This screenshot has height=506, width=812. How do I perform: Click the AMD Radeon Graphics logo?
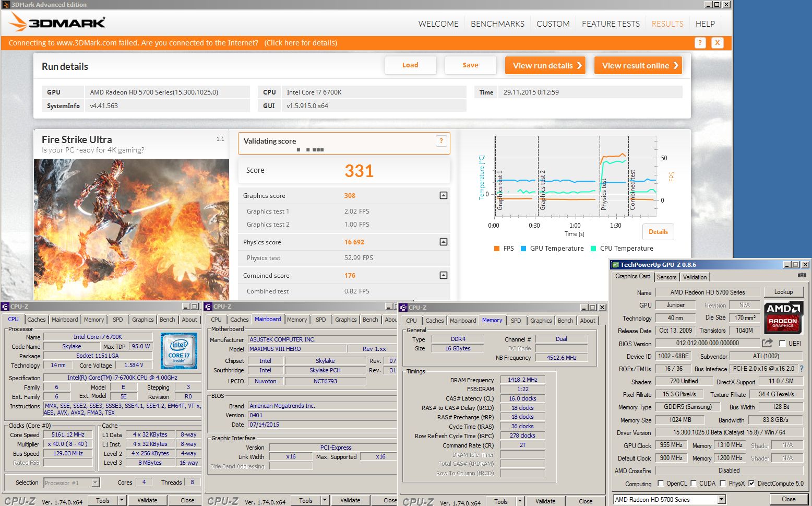pyautogui.click(x=783, y=317)
